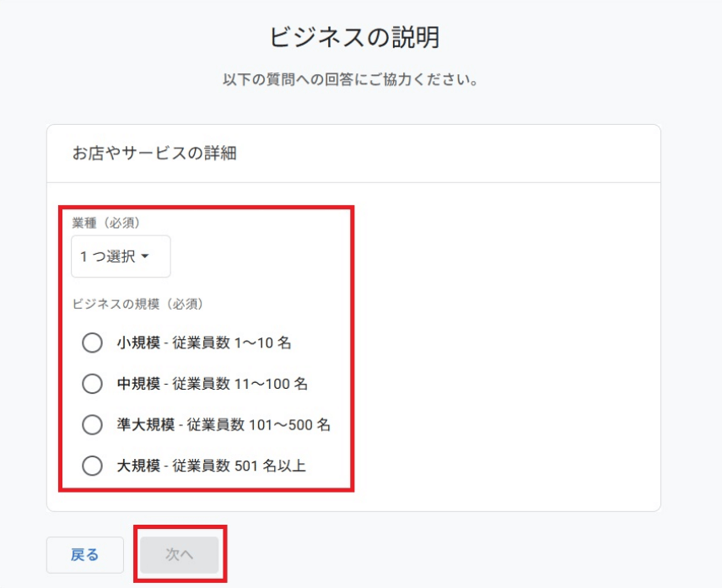Click the ビジネスの説明 page heading
Image resolution: width=722 pixels, height=588 pixels.
[x=354, y=38]
